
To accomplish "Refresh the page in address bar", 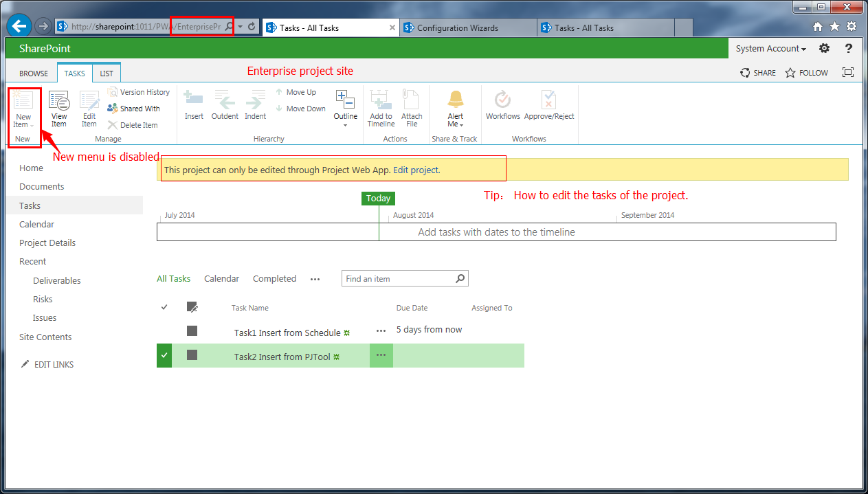I will pyautogui.click(x=252, y=27).
